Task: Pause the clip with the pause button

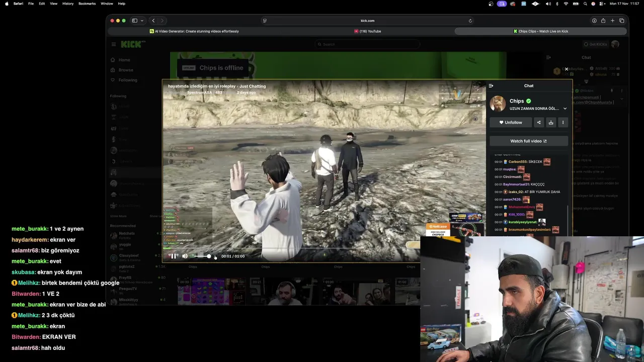Action: point(174,256)
